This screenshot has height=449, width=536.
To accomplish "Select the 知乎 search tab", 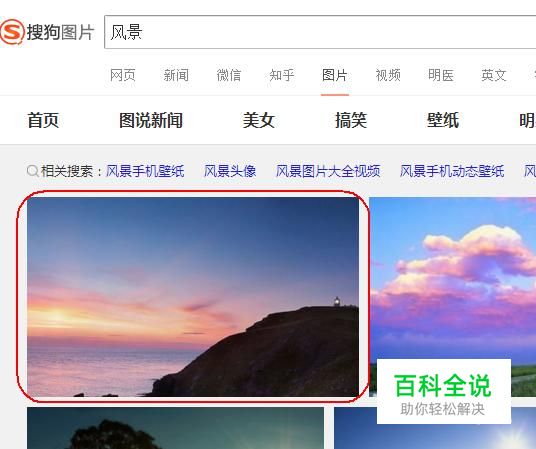I will click(x=282, y=75).
